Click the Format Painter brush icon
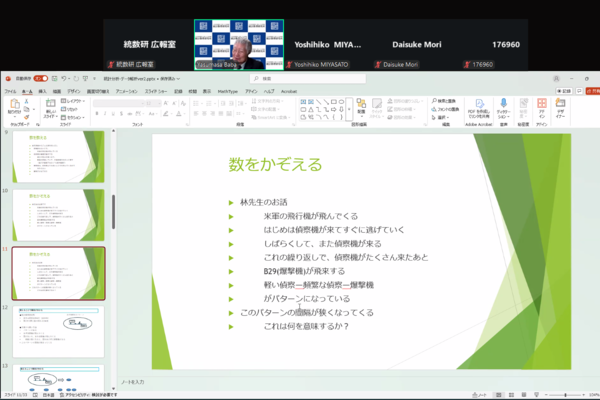This screenshot has height=400, width=600. (26, 117)
